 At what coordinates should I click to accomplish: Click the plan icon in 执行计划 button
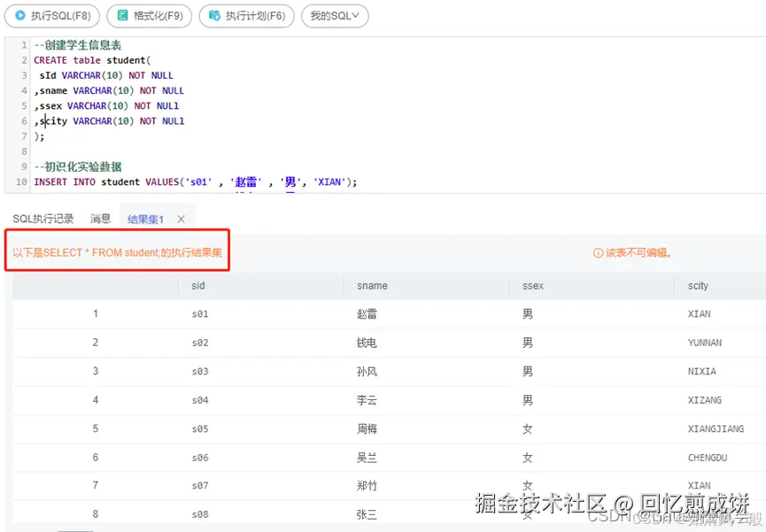(214, 16)
